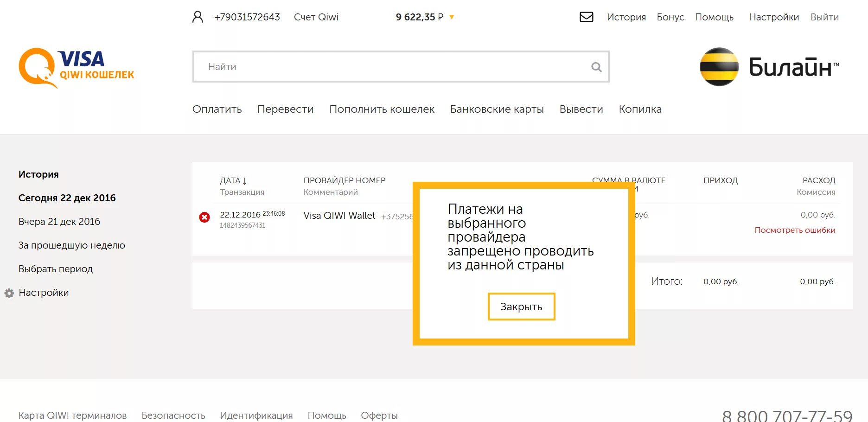This screenshot has width=868, height=422.
Task: Click ПРИХОД column header
Action: tap(721, 180)
